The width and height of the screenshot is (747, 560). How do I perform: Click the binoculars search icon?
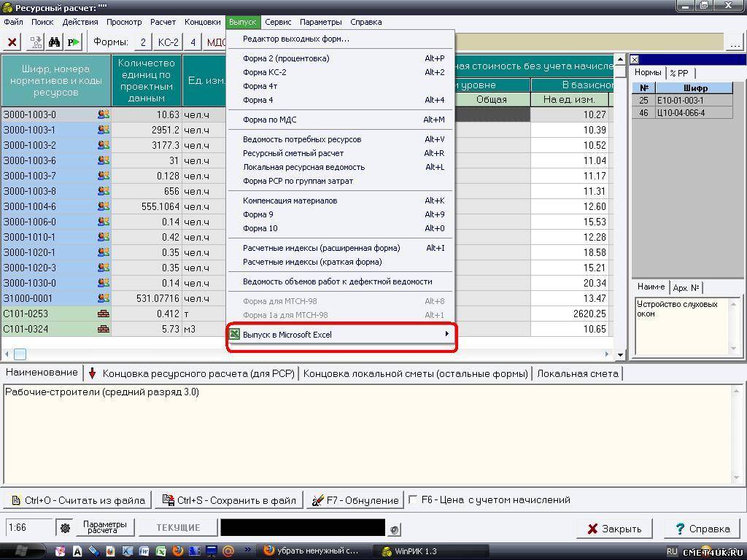54,42
